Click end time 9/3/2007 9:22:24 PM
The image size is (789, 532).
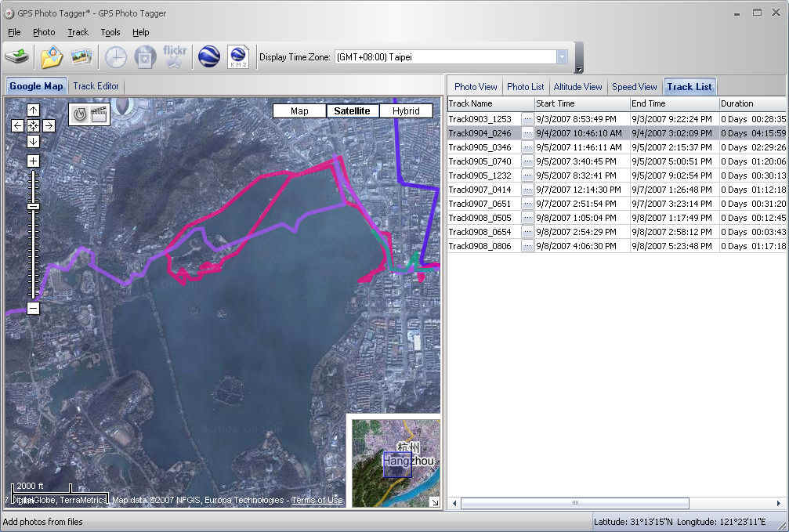tap(671, 119)
